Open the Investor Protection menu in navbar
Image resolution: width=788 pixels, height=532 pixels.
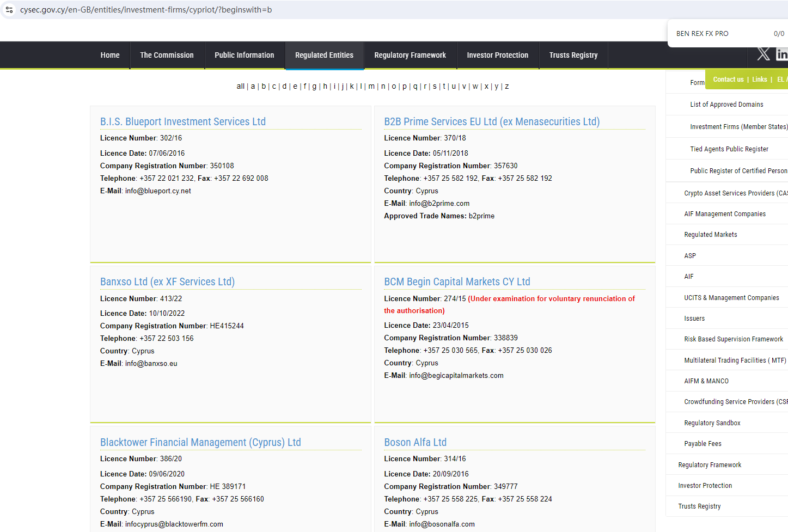497,55
